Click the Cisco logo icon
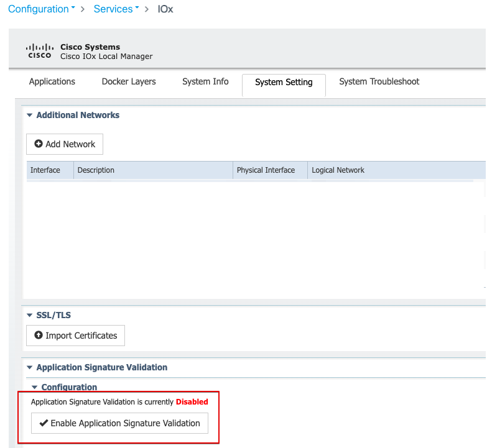Viewport: 487px width, 448px height. pyautogui.click(x=40, y=51)
